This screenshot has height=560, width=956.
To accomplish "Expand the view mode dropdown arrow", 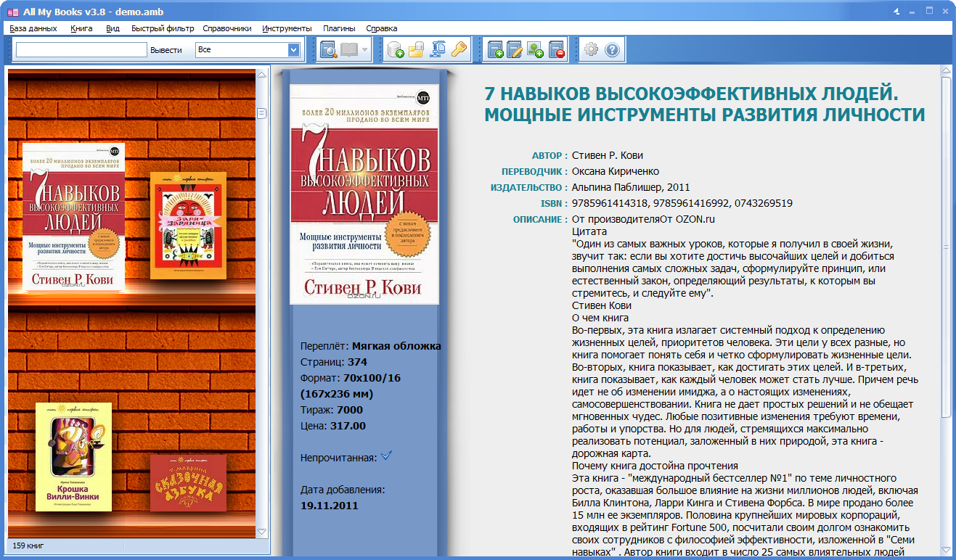I will pyautogui.click(x=364, y=50).
